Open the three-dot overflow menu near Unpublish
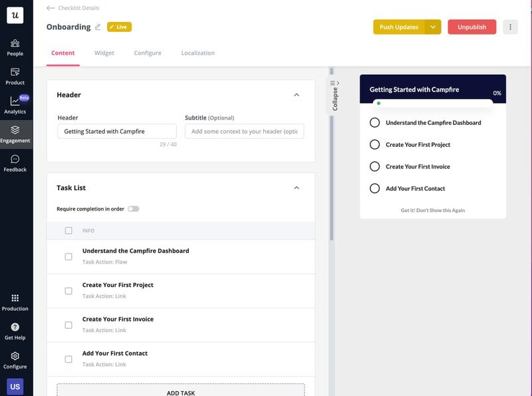532x396 pixels. click(509, 27)
